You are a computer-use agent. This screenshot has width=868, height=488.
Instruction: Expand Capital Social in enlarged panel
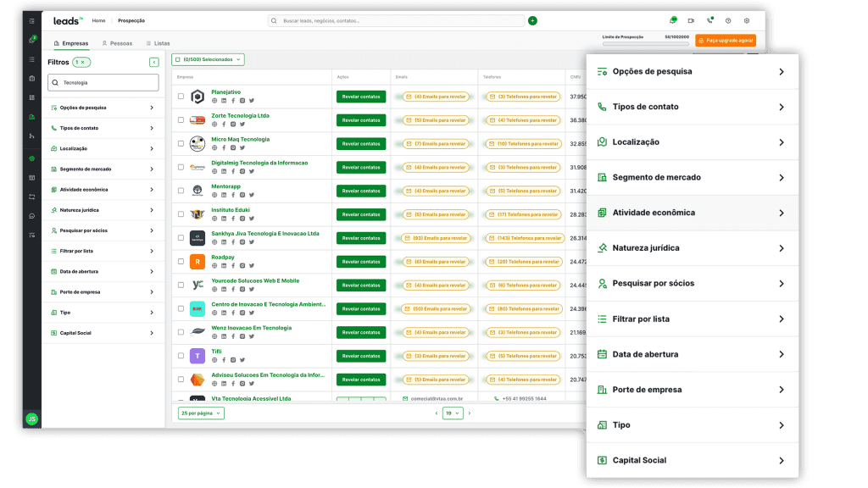(x=692, y=460)
